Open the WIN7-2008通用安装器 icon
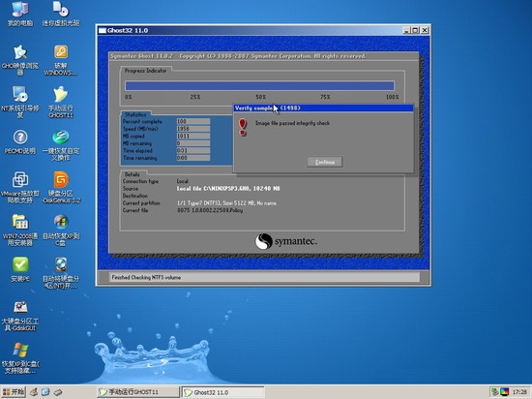Screen dimensions: 532x399 20,230
